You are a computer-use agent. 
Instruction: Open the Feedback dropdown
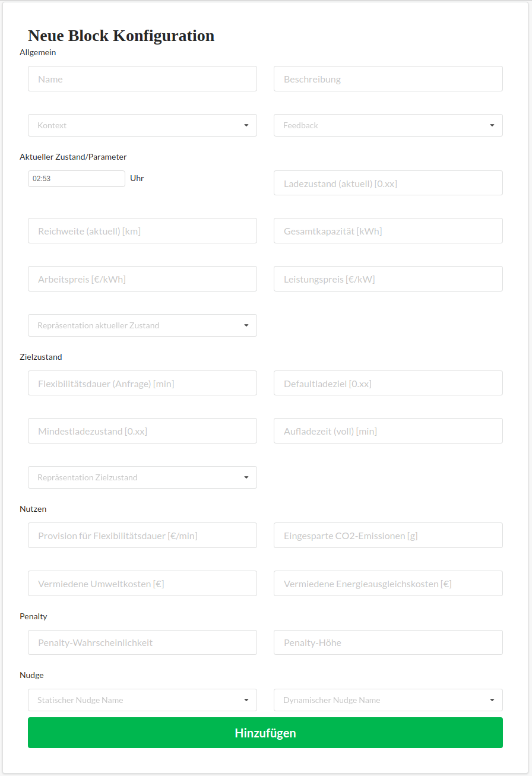(x=388, y=125)
